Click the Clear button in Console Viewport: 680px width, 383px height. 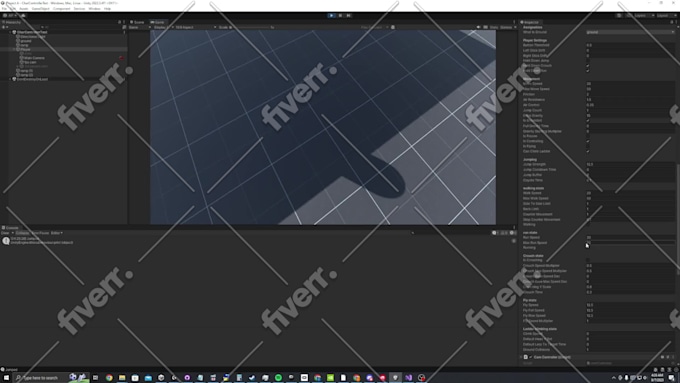click(5, 233)
